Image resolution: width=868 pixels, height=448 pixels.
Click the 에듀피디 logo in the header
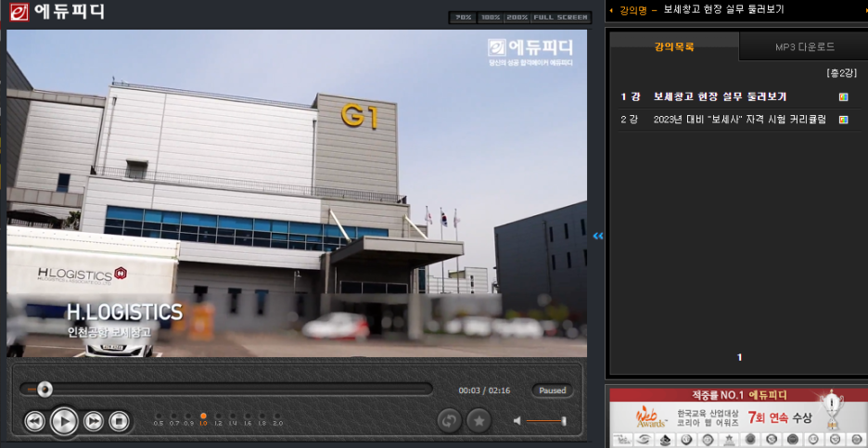(57, 12)
